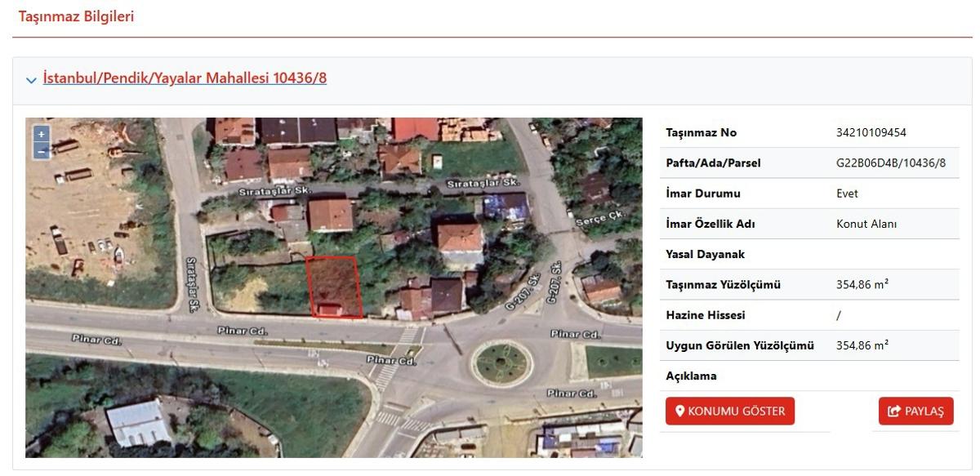The width and height of the screenshot is (980, 476).
Task: Zoom in on the map
Action: click(x=41, y=135)
